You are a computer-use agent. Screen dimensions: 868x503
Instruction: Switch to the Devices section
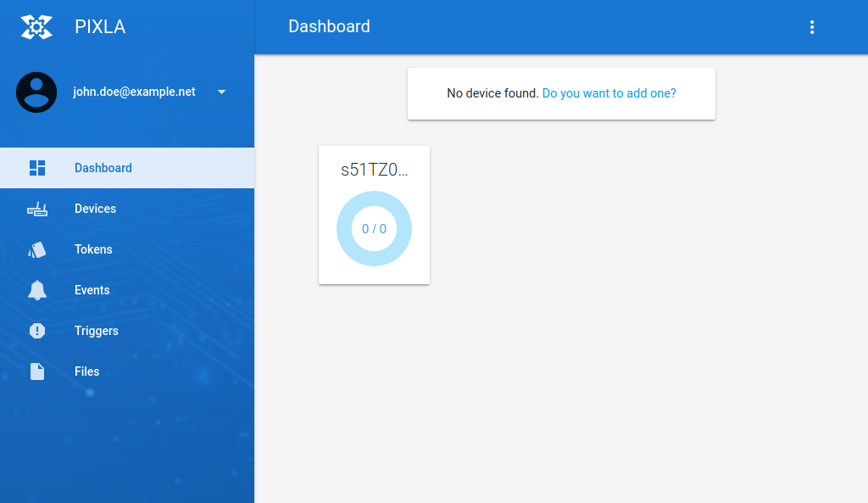pyautogui.click(x=95, y=208)
